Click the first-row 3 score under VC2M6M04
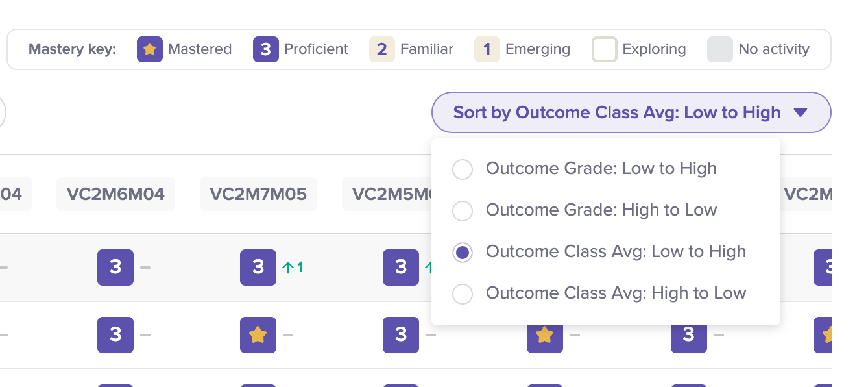 pyautogui.click(x=115, y=268)
